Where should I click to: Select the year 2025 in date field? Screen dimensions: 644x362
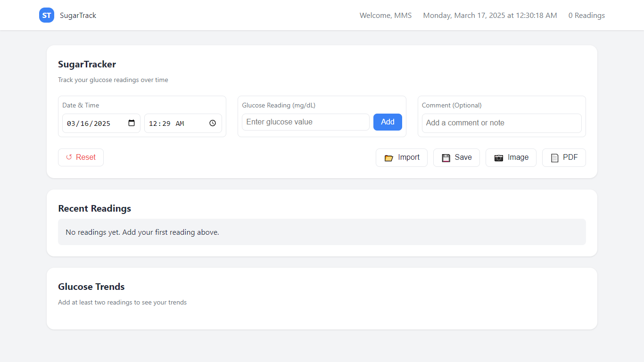(102, 123)
